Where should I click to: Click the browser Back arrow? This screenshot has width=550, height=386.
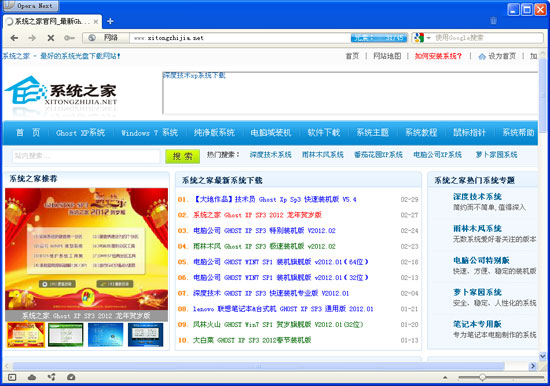pyautogui.click(x=14, y=38)
